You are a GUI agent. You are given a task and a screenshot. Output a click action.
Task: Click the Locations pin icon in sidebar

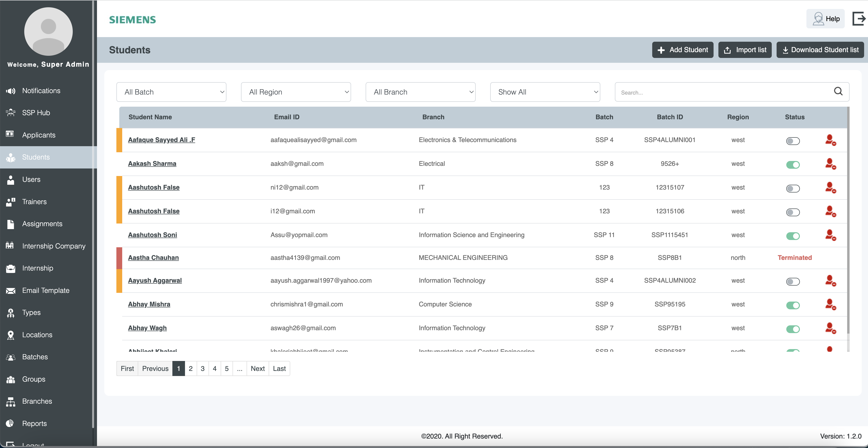click(11, 335)
